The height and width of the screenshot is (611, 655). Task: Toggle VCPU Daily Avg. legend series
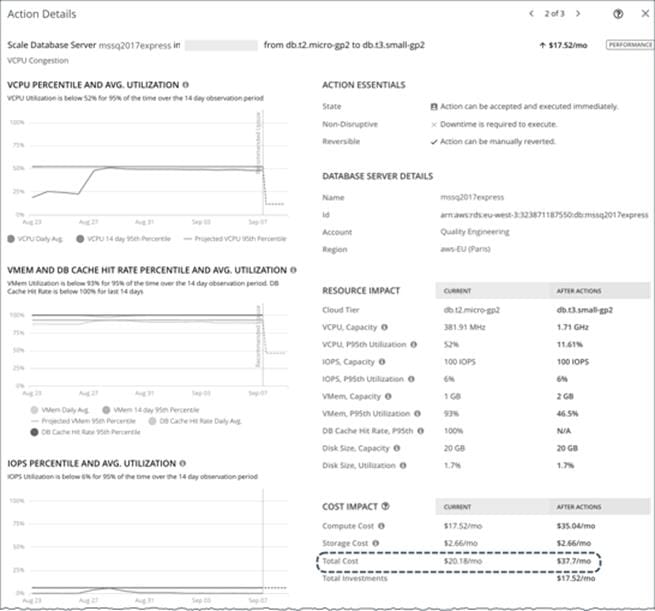pyautogui.click(x=35, y=239)
